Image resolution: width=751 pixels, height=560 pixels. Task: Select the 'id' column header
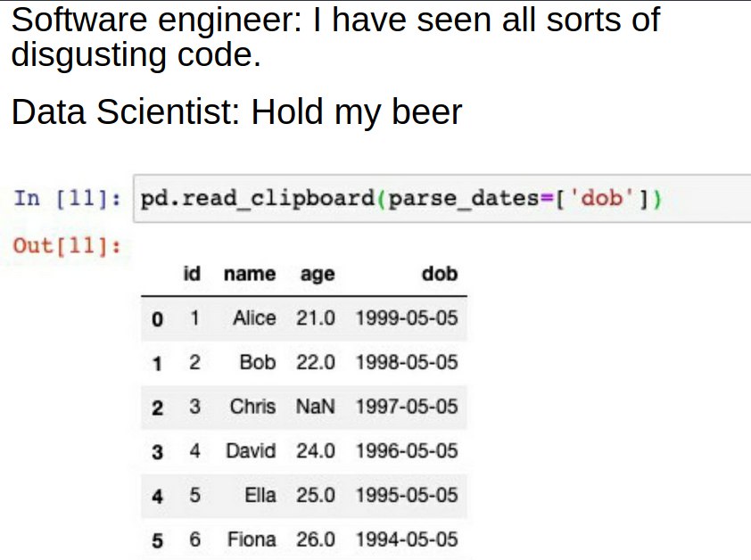click(192, 274)
